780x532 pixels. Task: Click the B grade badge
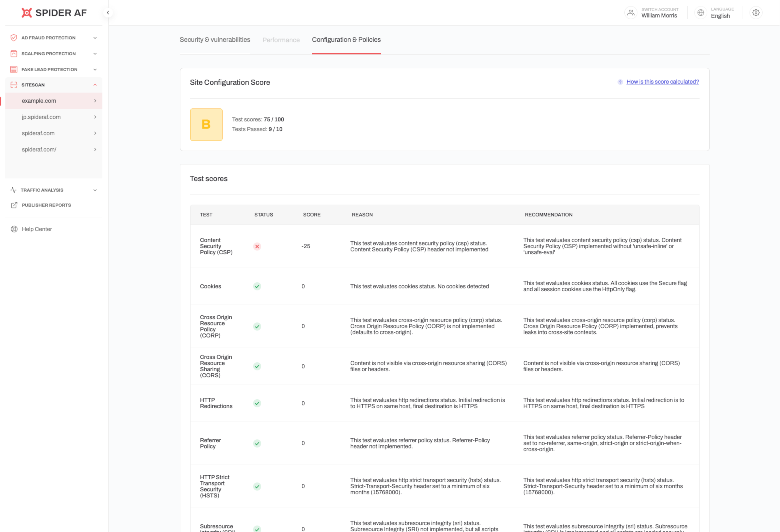[x=206, y=124]
